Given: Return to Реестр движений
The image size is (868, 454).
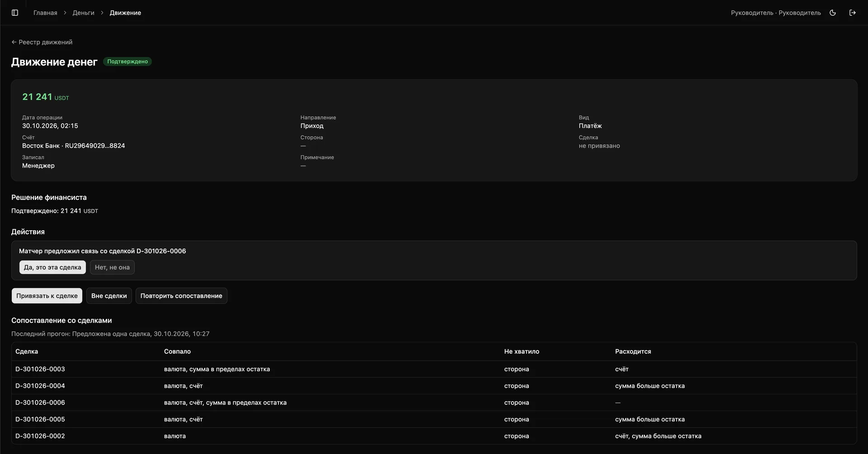Looking at the screenshot, I should pyautogui.click(x=42, y=42).
